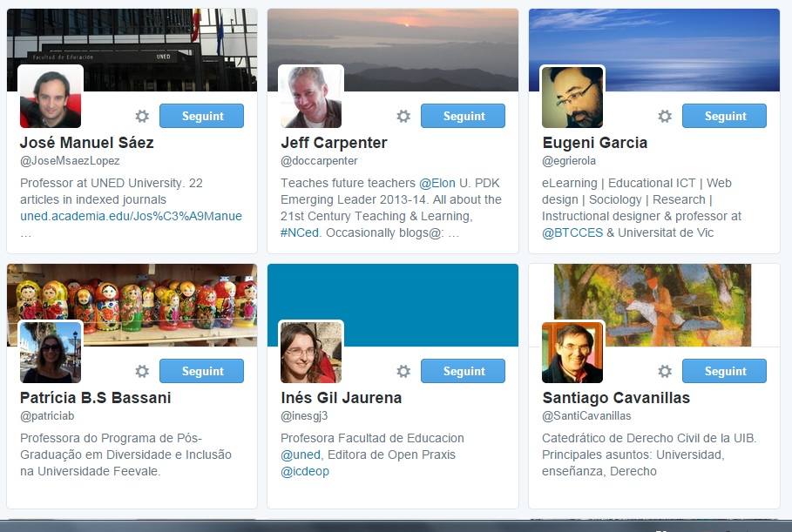
Task: Click gear icon on Inés Gil Jaurena card
Action: (x=403, y=372)
